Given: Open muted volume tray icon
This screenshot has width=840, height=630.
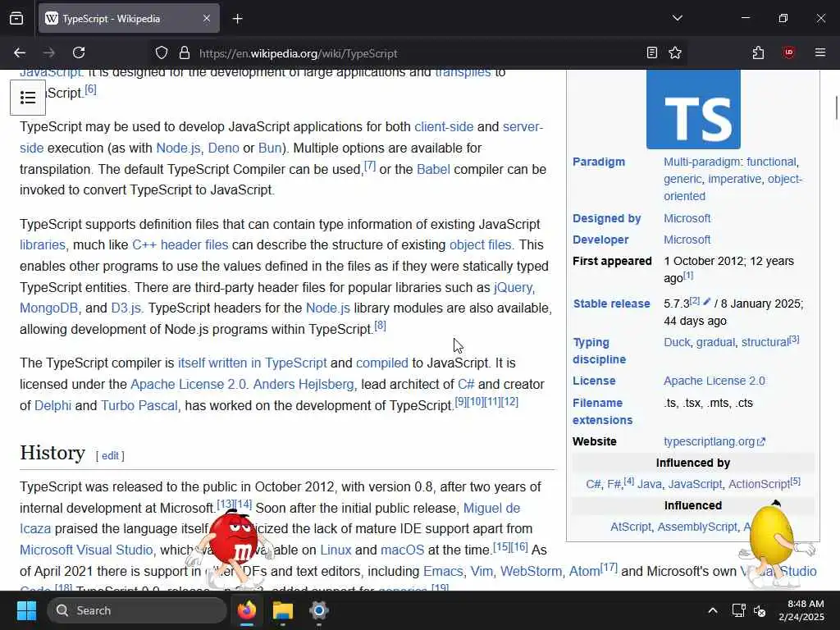Looking at the screenshot, I should pos(760,610).
